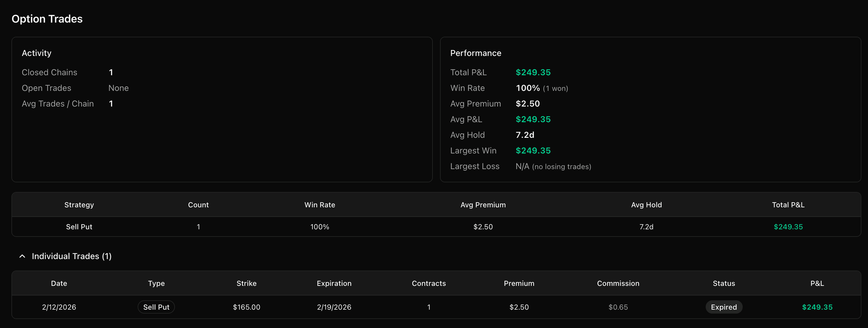Click the Largest Win value
The height and width of the screenshot is (328, 868).
(533, 150)
